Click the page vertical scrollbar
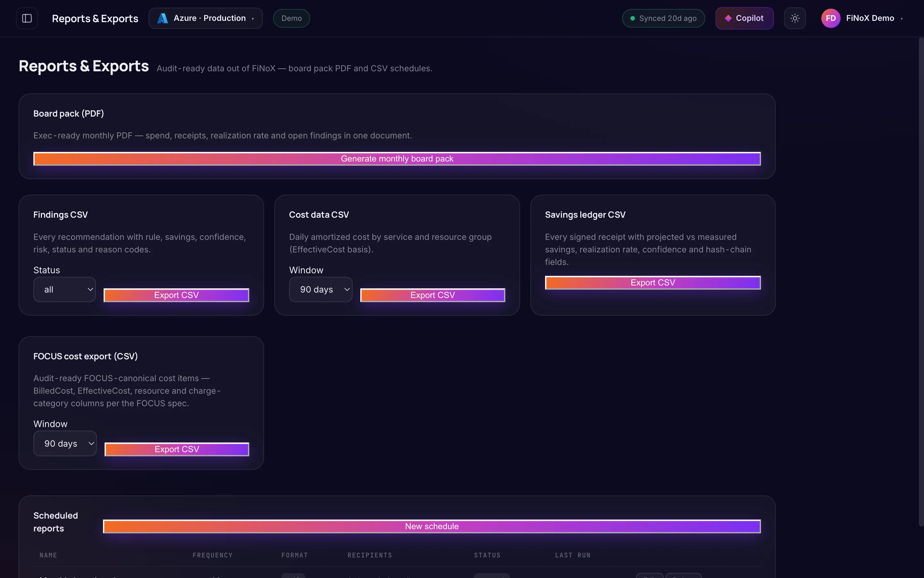 click(x=921, y=282)
